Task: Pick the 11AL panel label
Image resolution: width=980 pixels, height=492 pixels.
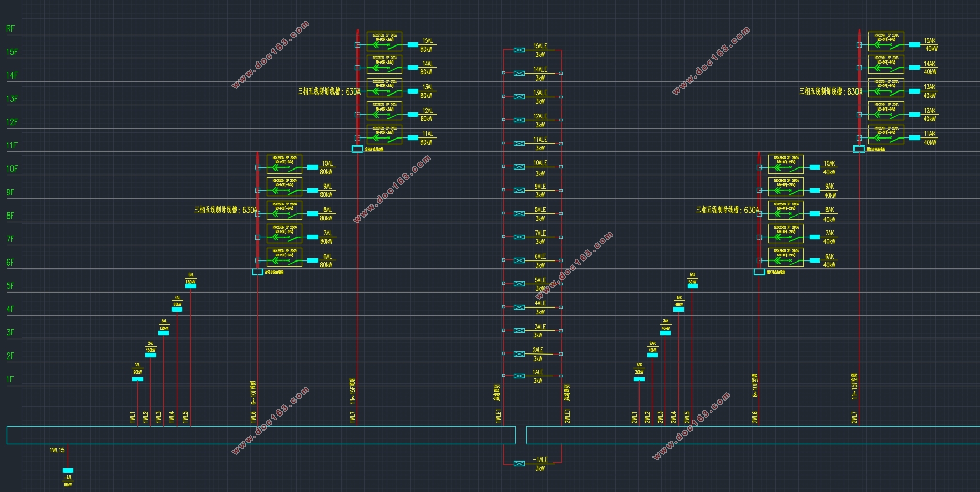Action: point(428,133)
